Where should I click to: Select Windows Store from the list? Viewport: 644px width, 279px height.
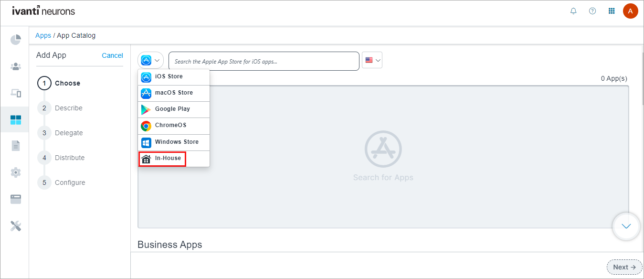176,142
